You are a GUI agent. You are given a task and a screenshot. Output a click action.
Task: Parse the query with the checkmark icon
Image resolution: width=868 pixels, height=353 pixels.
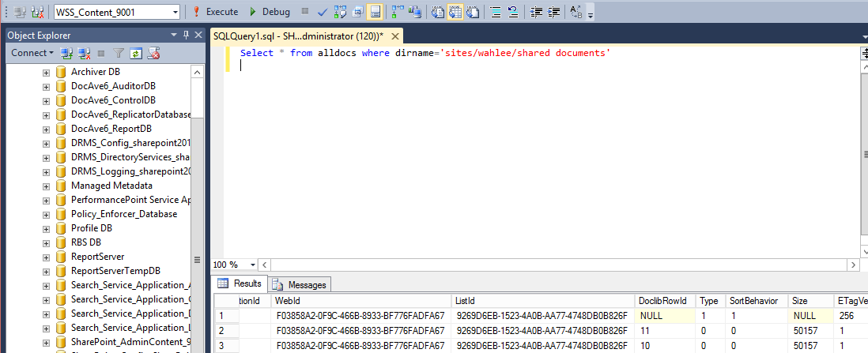(x=323, y=12)
